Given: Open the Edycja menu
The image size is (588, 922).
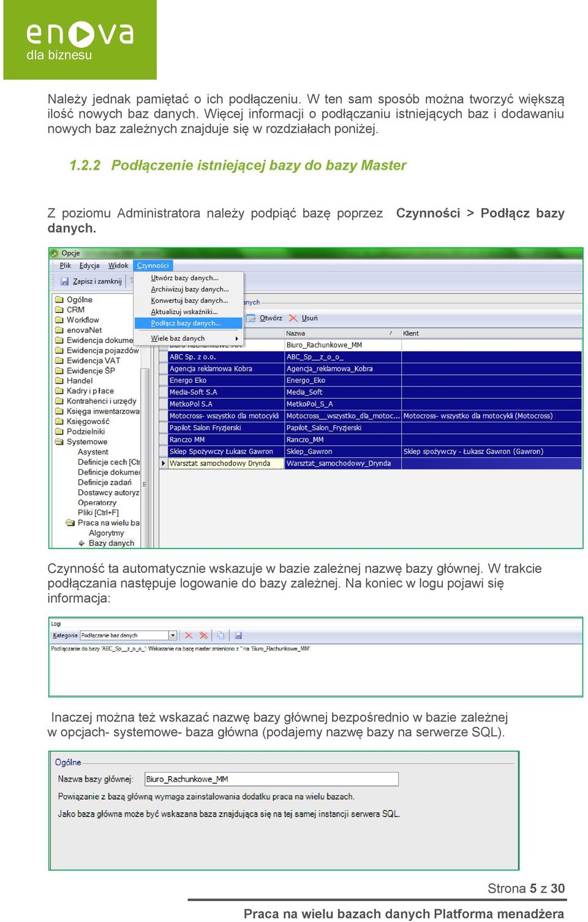Looking at the screenshot, I should point(89,265).
